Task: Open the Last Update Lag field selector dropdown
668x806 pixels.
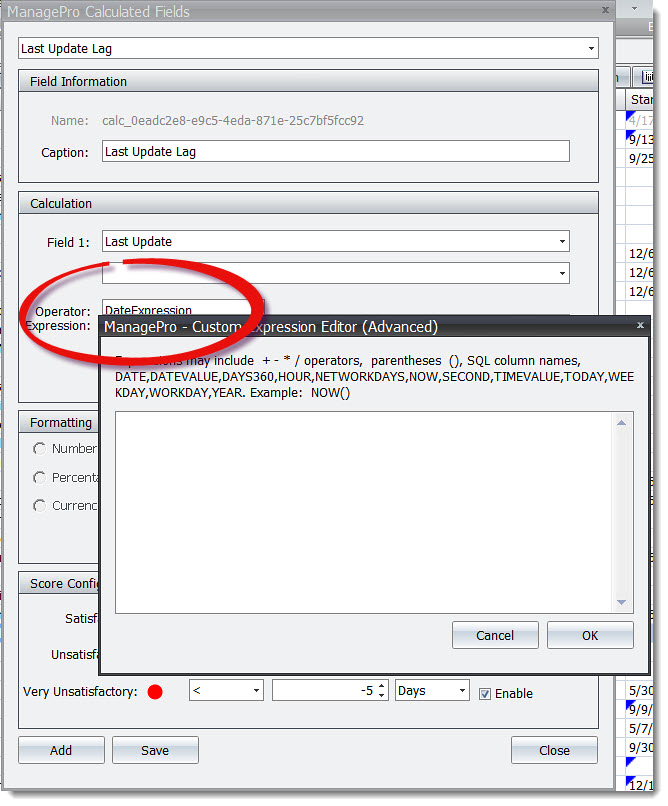Action: [x=591, y=49]
